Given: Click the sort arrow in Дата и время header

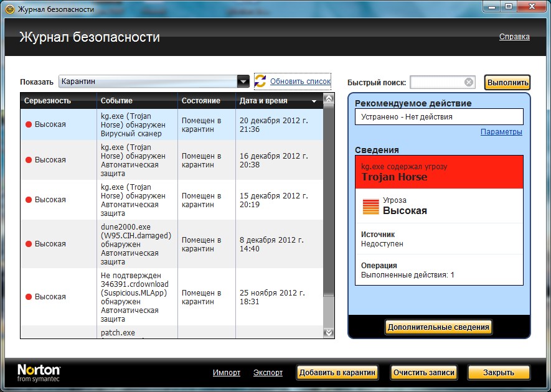Looking at the screenshot, I should 314,101.
